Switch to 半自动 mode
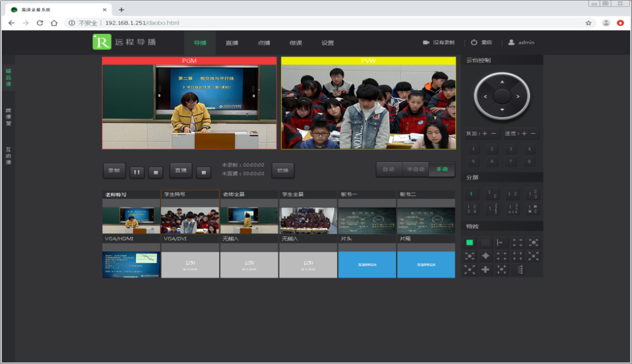Viewport: 632px width, 364px height. [415, 169]
